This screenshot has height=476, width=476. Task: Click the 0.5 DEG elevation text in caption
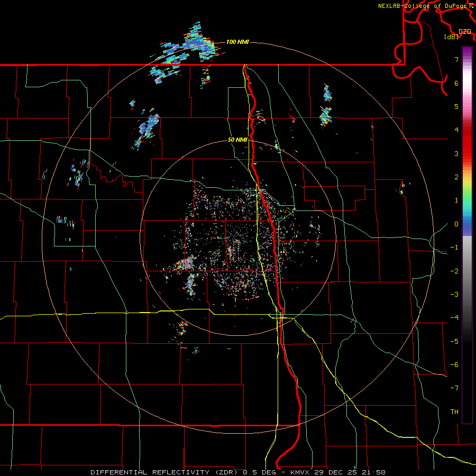[259, 472]
